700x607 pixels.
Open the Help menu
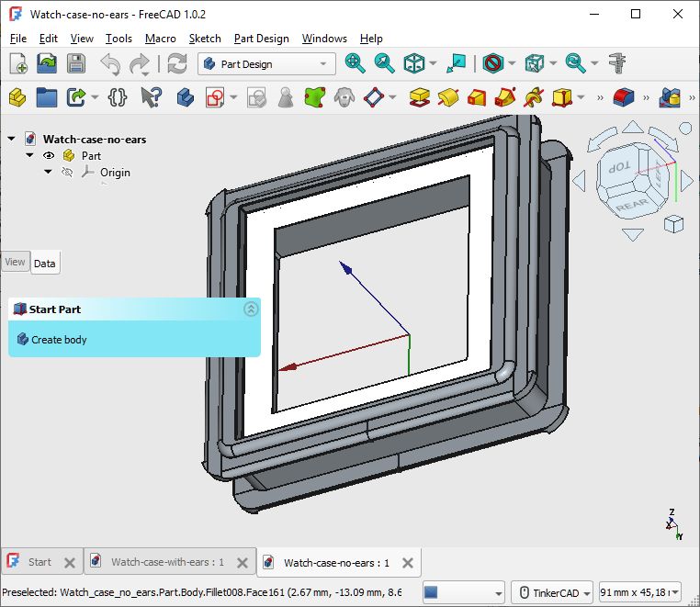371,39
